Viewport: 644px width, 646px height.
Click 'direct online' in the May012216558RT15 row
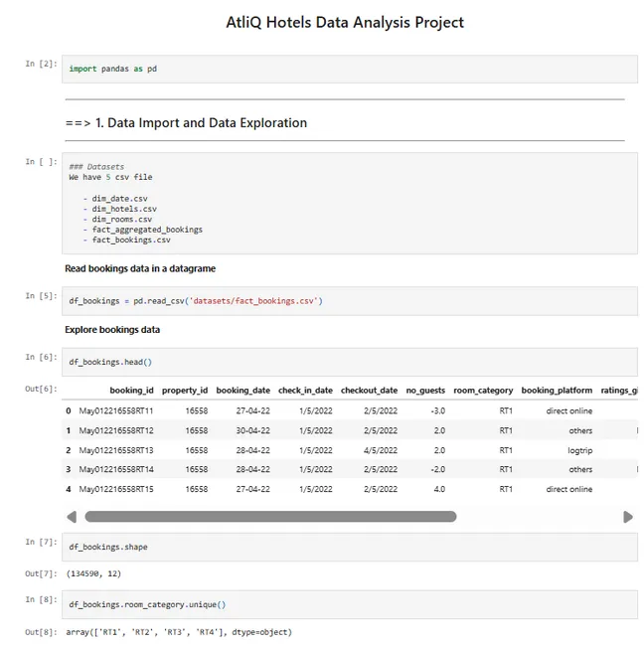tap(569, 489)
